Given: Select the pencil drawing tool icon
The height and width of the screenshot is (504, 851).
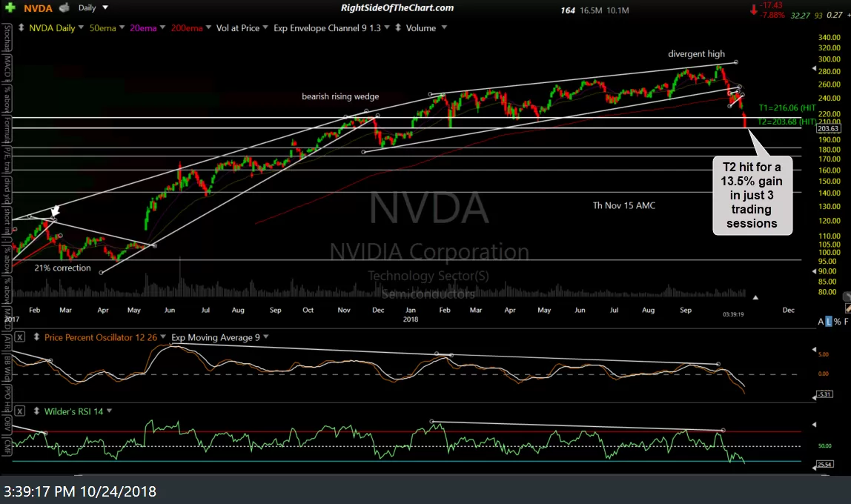Looking at the screenshot, I should tap(847, 308).
